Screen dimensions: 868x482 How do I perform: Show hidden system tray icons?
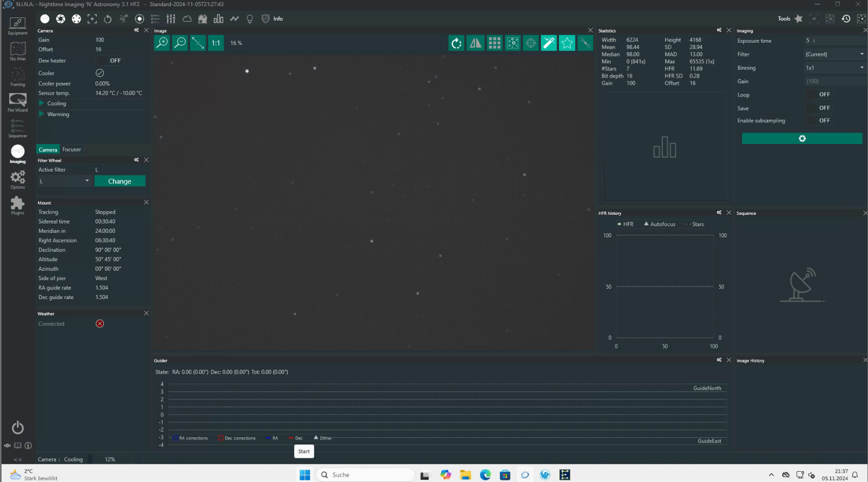coord(771,475)
